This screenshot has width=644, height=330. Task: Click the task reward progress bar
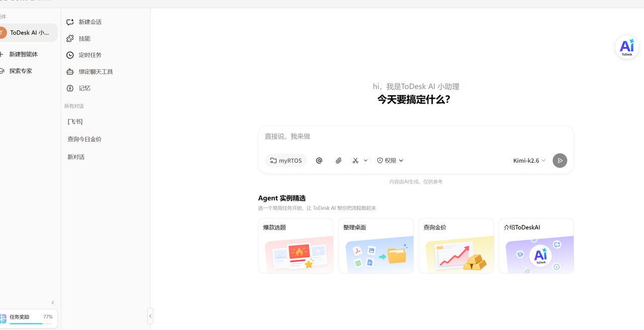point(31,323)
